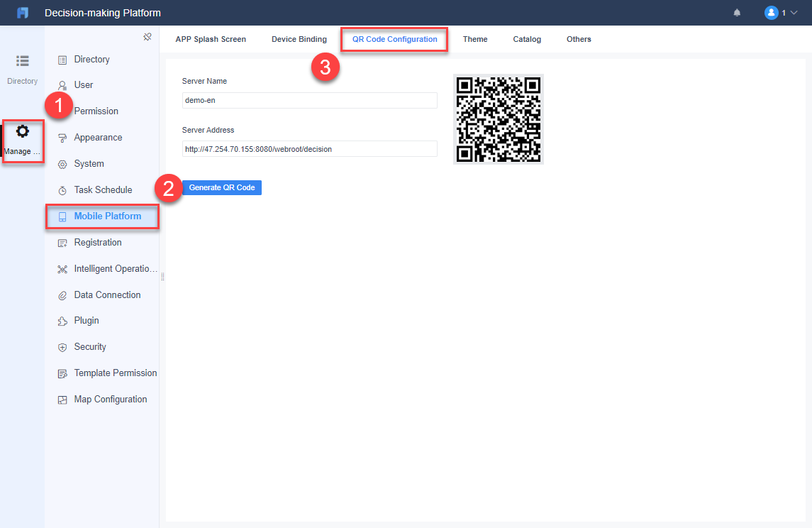Select the Others tab
The height and width of the screenshot is (528, 812).
579,39
